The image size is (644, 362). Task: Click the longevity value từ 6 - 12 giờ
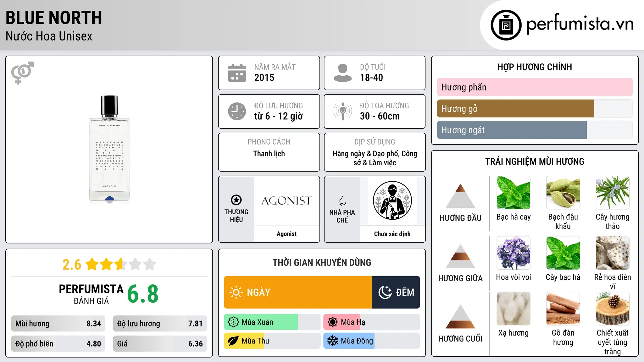tap(278, 116)
